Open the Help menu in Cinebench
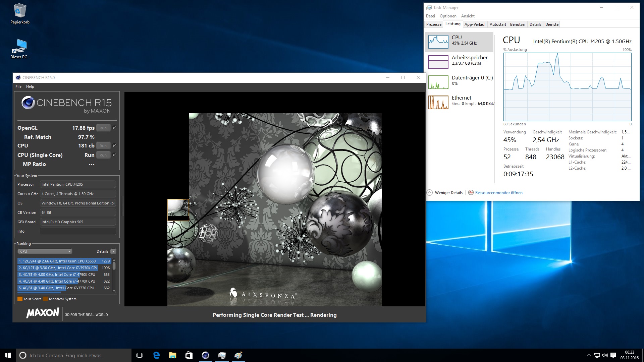 (x=30, y=86)
